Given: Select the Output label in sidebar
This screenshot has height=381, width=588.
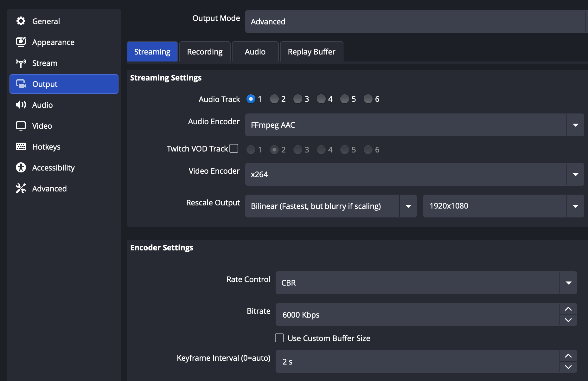Looking at the screenshot, I should click(45, 84).
